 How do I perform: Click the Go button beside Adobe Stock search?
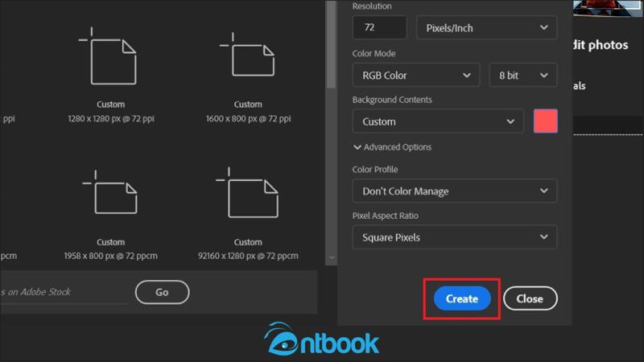[x=163, y=292]
